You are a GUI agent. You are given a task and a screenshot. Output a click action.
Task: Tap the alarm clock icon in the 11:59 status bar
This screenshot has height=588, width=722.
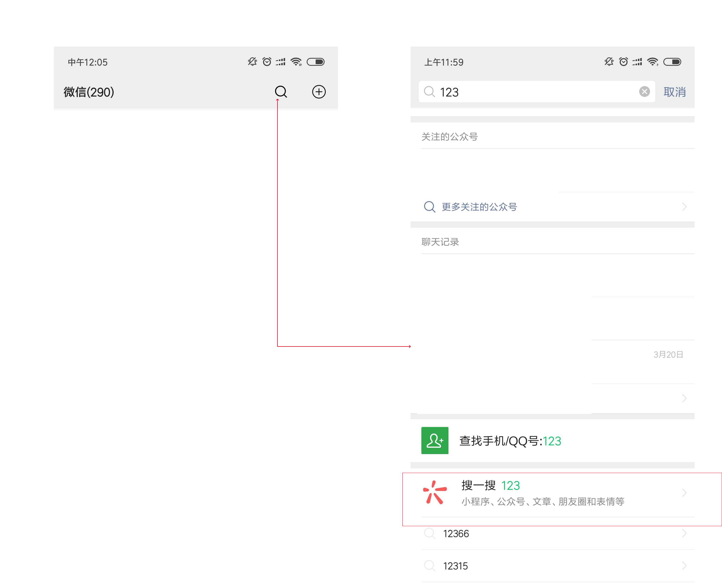tap(623, 62)
